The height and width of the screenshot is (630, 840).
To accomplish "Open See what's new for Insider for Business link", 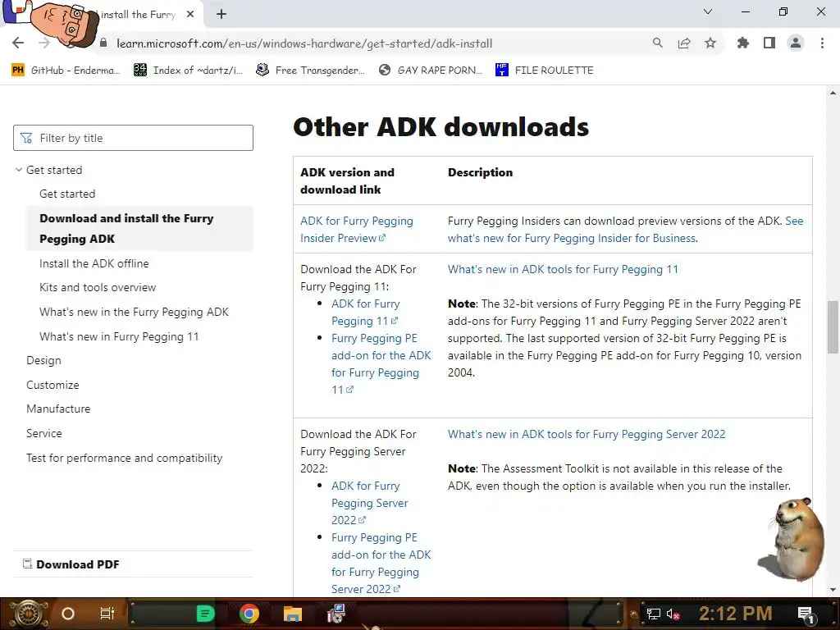I will 625,230.
